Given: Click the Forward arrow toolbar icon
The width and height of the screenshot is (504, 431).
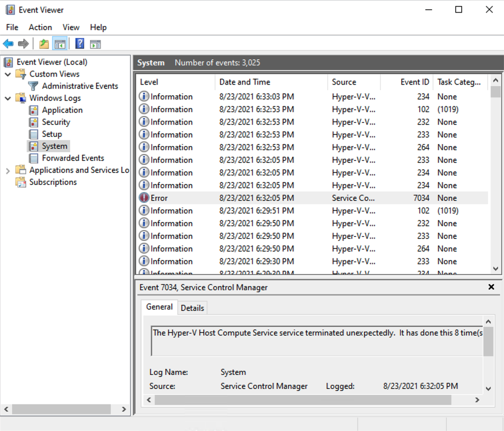Looking at the screenshot, I should point(23,44).
